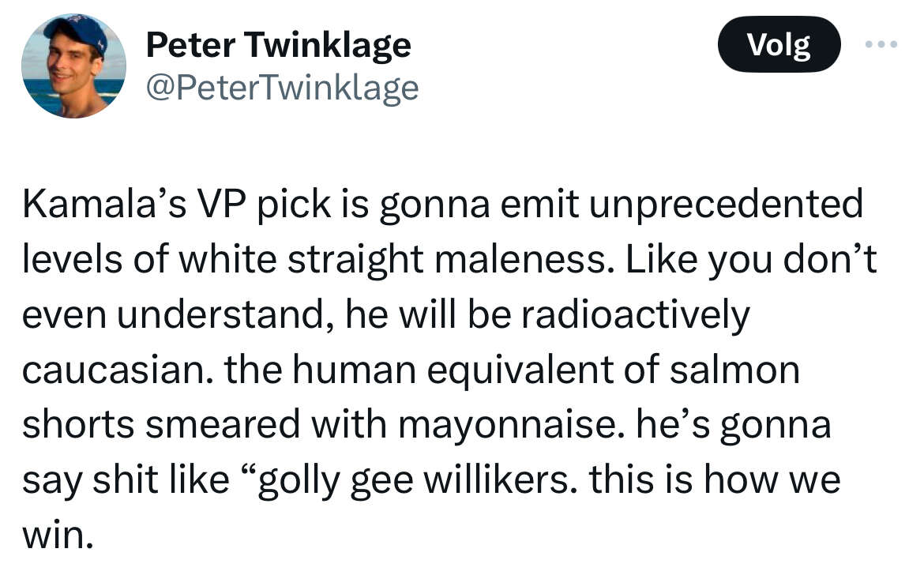Click the word "salmon" in the tweet
The width and height of the screenshot is (924, 575).
tap(734, 370)
